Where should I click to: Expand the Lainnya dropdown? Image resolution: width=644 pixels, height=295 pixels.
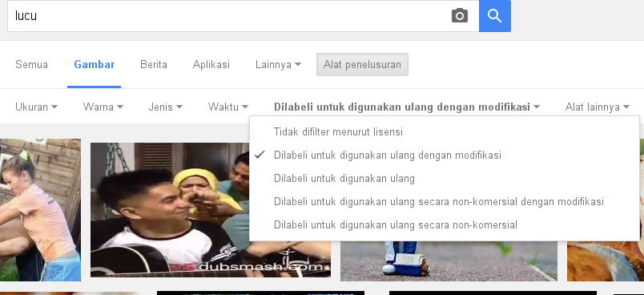point(278,64)
